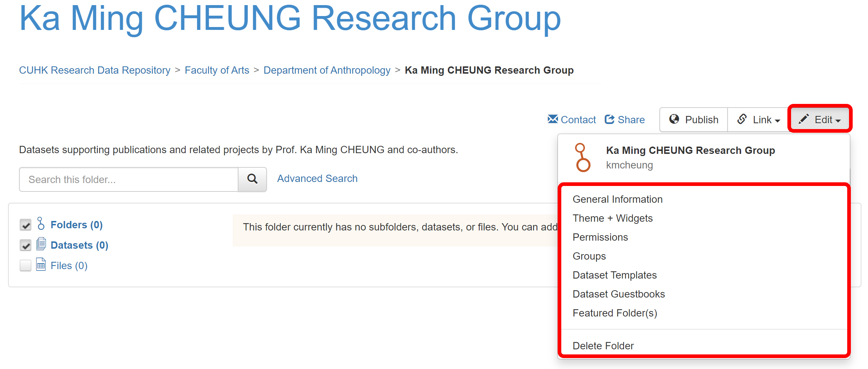Screen dimensions: 868x369
Task: Select General Information from Edit menu
Action: tap(617, 199)
